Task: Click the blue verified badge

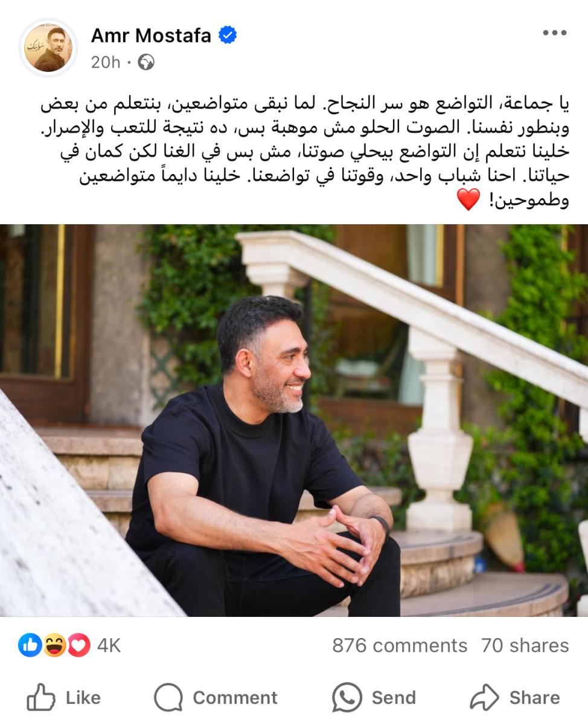Action: [228, 36]
